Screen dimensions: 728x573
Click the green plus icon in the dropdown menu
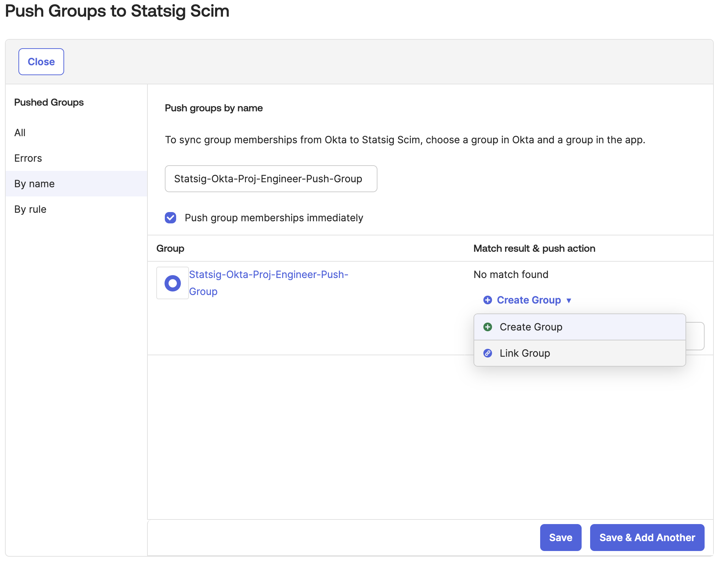pos(488,327)
